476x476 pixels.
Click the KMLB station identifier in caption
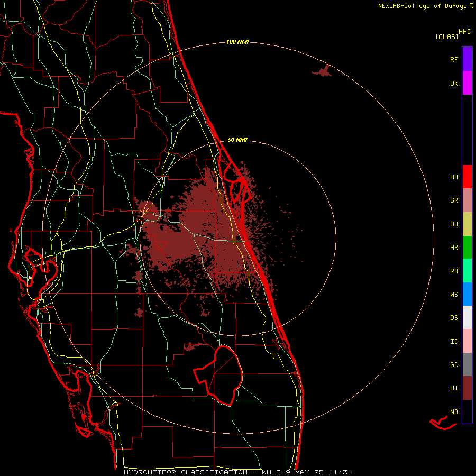[272, 472]
